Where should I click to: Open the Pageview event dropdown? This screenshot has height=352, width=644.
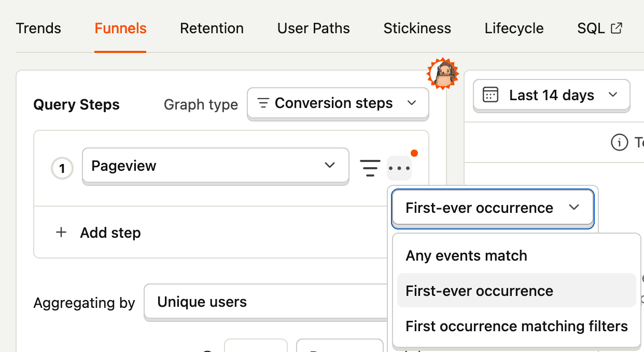tap(215, 166)
